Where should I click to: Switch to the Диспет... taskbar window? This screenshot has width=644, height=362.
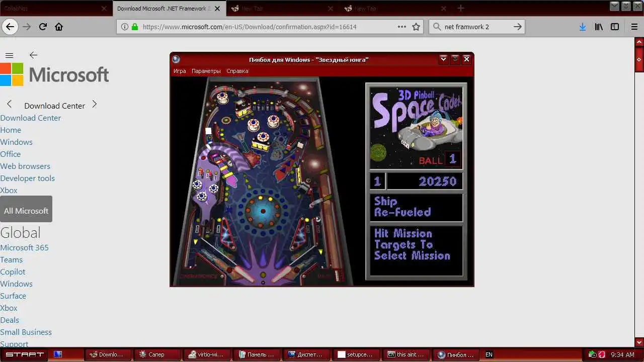click(306, 354)
